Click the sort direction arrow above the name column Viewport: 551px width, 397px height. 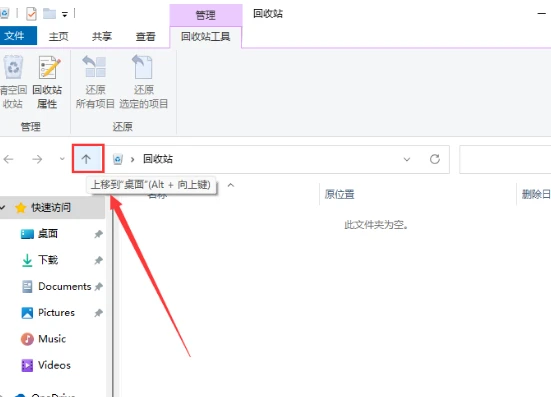(x=231, y=185)
